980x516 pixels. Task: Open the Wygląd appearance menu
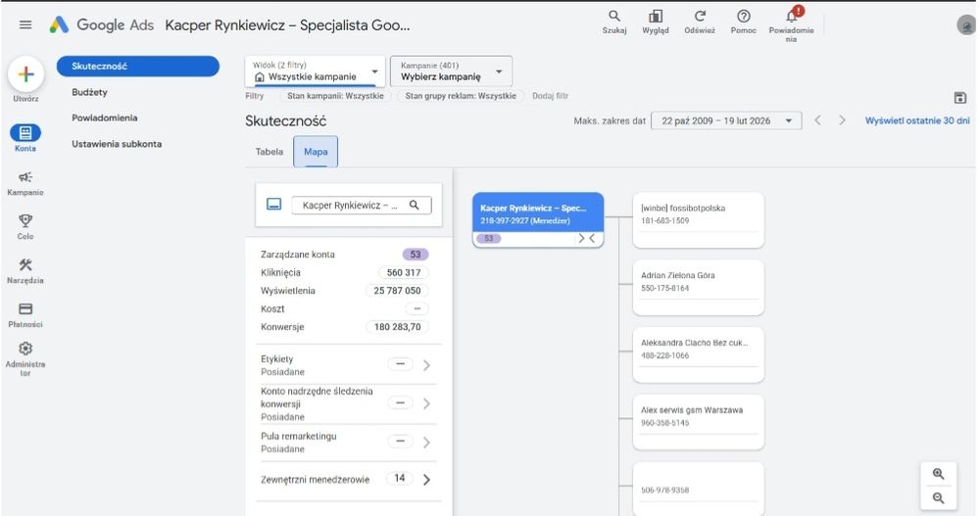click(655, 22)
